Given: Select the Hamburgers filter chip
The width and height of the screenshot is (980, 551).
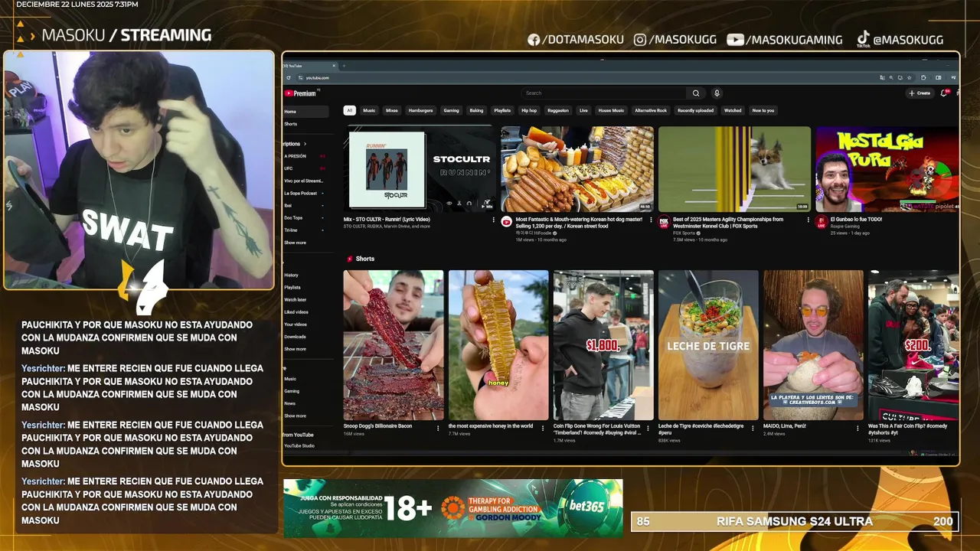Looking at the screenshot, I should tap(420, 110).
